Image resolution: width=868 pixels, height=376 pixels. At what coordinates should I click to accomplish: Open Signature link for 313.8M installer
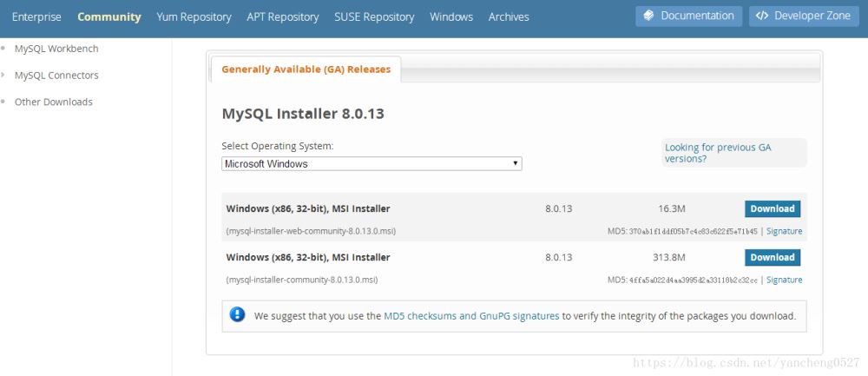click(x=784, y=280)
